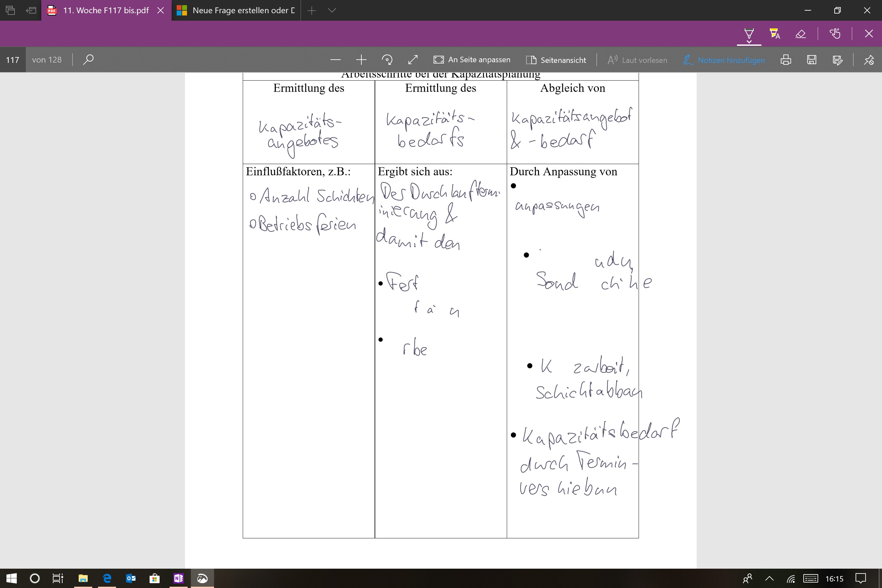Screen dimensions: 882x588
Task: Open OneNote from taskbar
Action: 179,578
